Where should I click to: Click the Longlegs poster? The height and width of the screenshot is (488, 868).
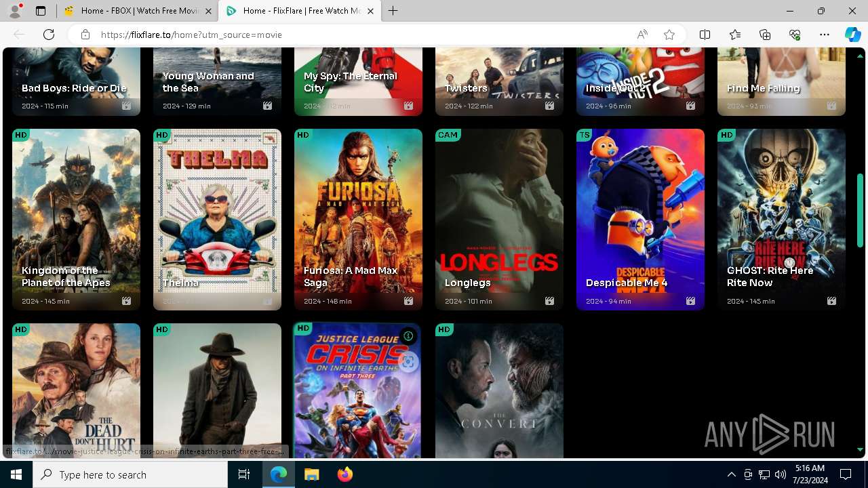499,220
